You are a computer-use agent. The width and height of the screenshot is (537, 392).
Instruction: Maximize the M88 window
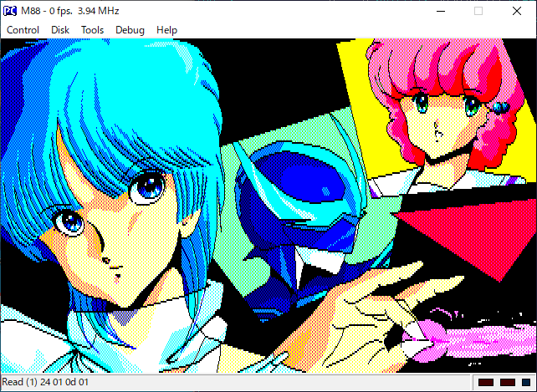[478, 11]
